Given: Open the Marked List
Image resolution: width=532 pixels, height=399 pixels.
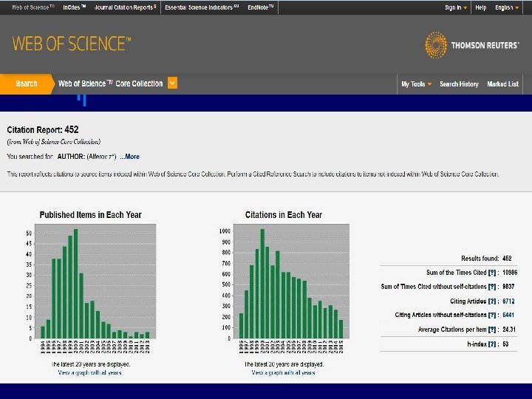Looking at the screenshot, I should tap(503, 83).
